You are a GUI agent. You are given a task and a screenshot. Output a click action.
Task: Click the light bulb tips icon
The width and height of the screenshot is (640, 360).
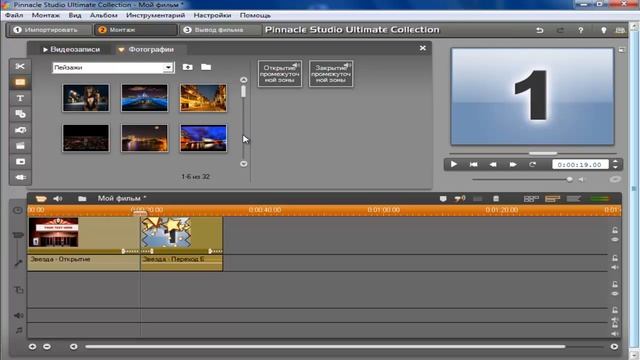pos(603,30)
